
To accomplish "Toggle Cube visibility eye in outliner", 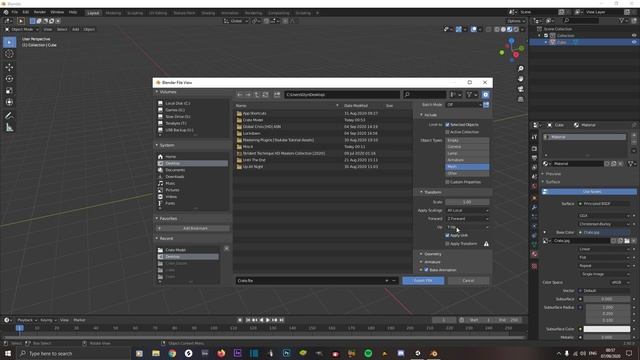I will (634, 42).
